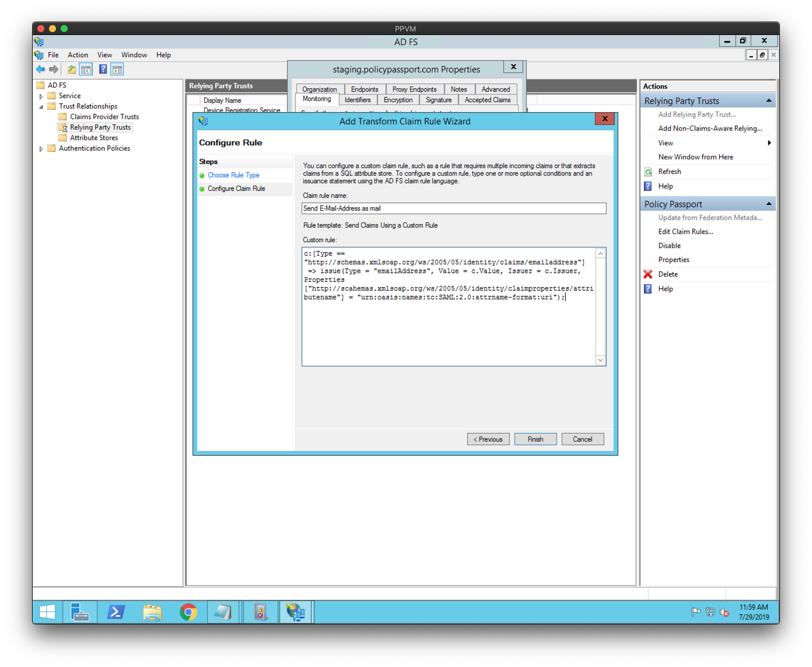This screenshot has width=812, height=667.
Task: Click Add Non-Claims-Aware Relying action
Action: (x=710, y=128)
